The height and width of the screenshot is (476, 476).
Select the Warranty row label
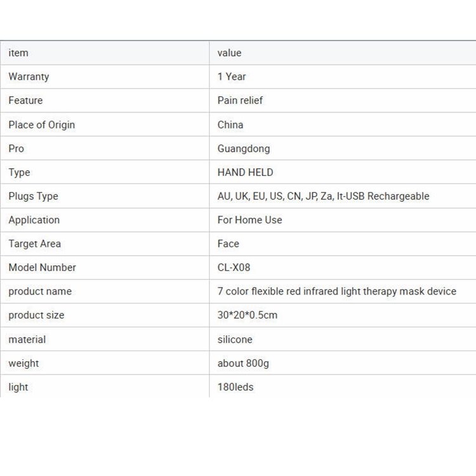[29, 77]
